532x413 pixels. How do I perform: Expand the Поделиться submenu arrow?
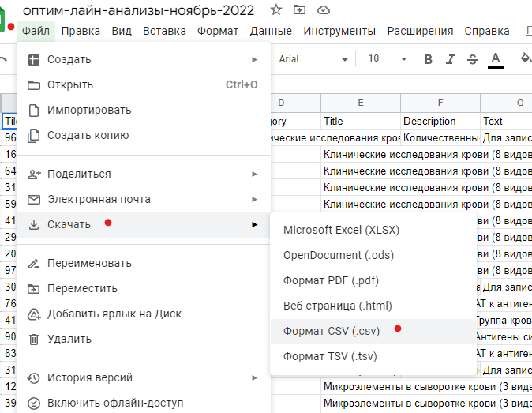pyautogui.click(x=254, y=174)
